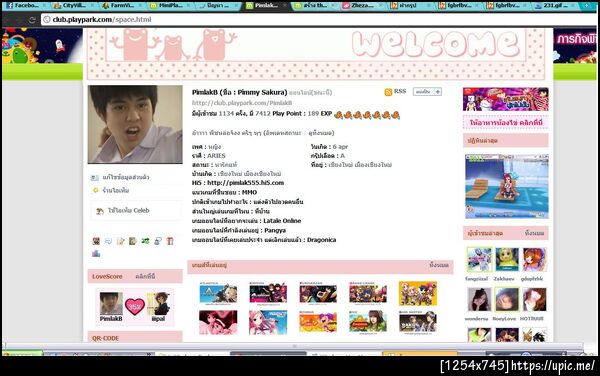Click the purple bar chart statistics icon
The width and height of the screenshot is (600, 376).
(x=96, y=253)
